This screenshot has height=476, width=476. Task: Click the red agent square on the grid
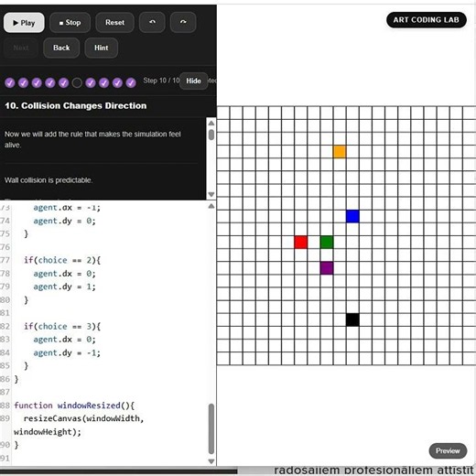click(301, 243)
